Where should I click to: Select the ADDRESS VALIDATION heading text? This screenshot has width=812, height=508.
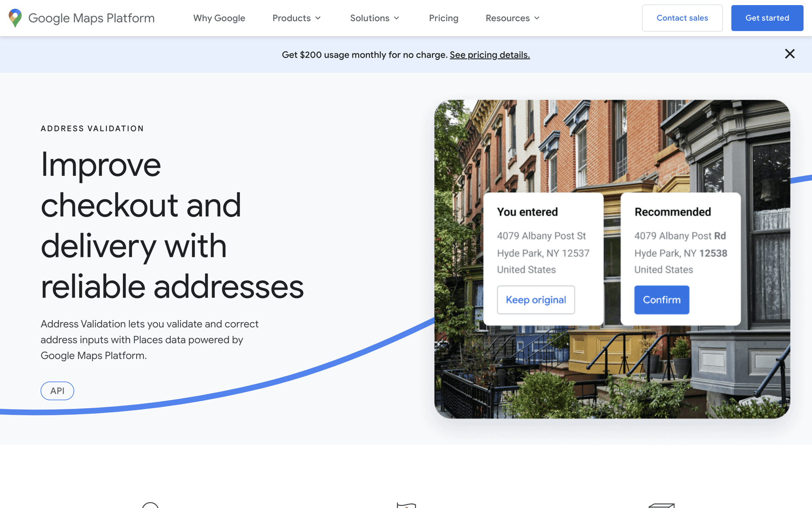pos(92,128)
